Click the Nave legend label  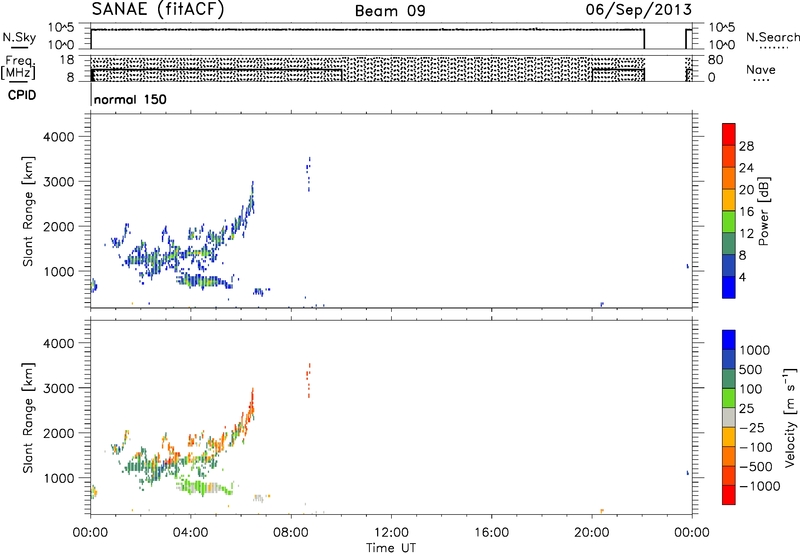tap(761, 70)
